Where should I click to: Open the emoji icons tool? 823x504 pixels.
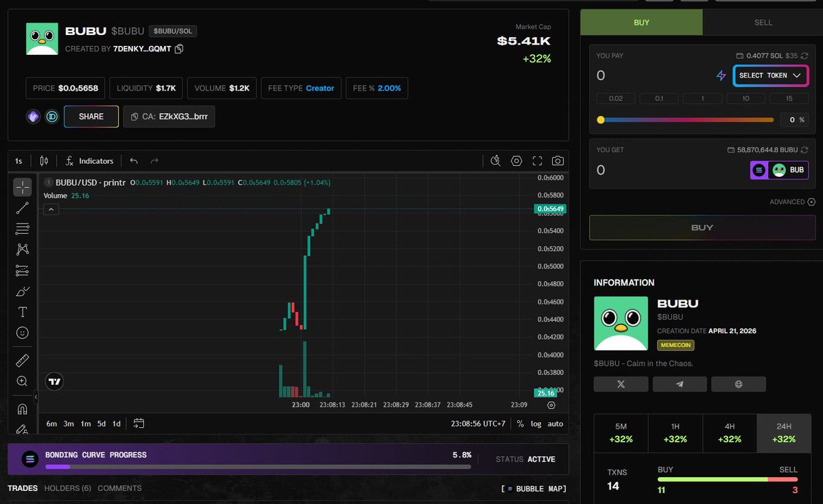(x=22, y=333)
